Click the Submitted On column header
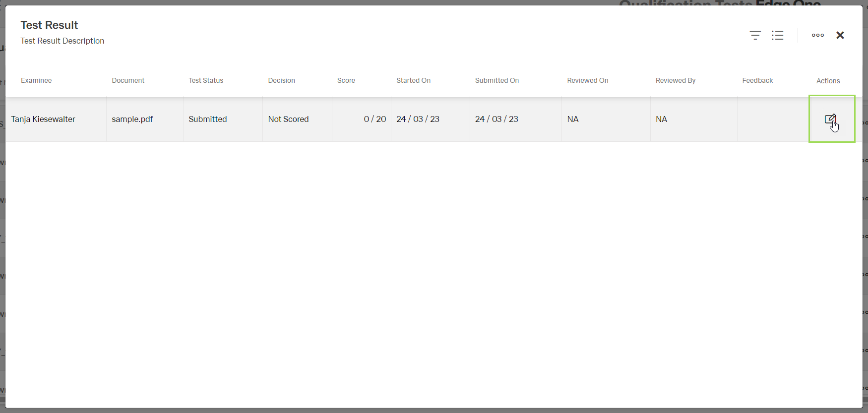This screenshot has height=413, width=868. (496, 80)
